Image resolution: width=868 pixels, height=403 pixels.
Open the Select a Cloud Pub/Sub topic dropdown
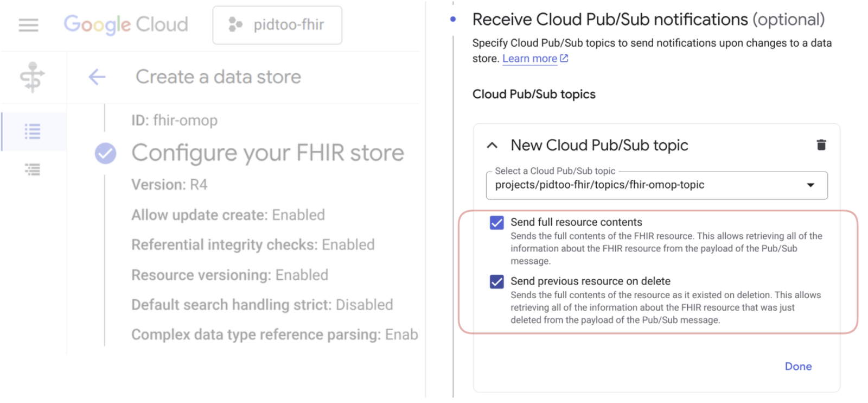(656, 185)
